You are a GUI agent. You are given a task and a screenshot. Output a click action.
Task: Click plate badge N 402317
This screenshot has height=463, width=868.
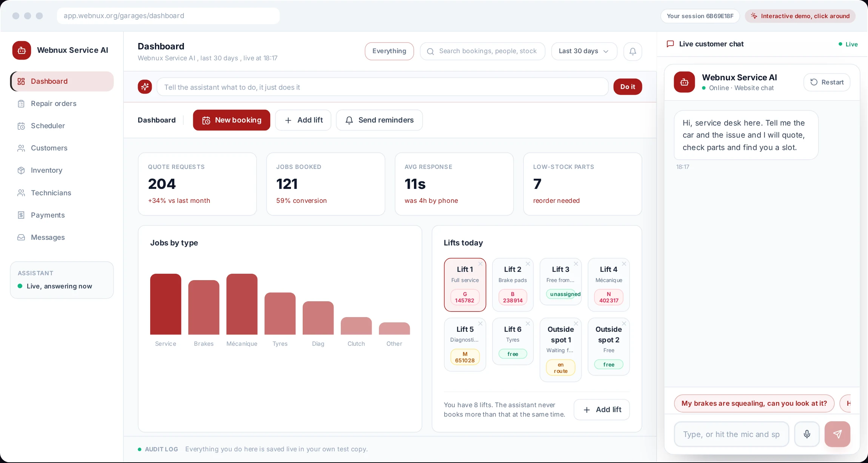pos(609,297)
